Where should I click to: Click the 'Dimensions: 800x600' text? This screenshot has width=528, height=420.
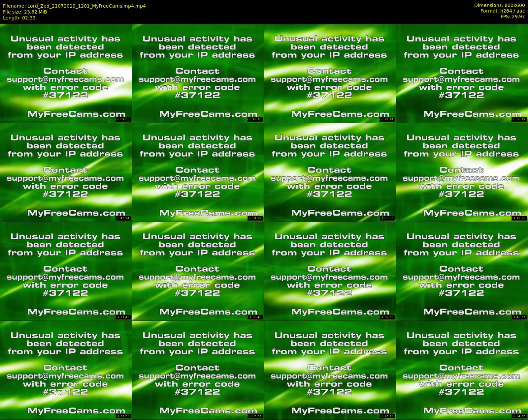(499, 5)
